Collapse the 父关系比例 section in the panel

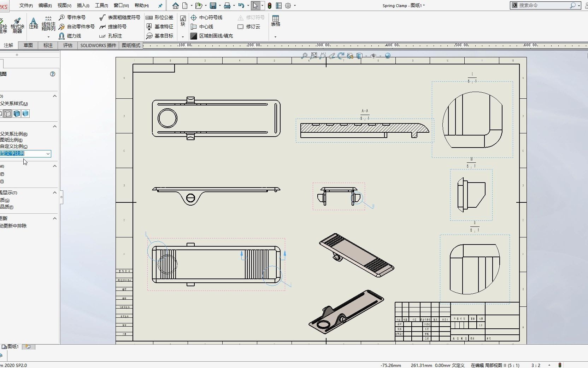pos(55,127)
